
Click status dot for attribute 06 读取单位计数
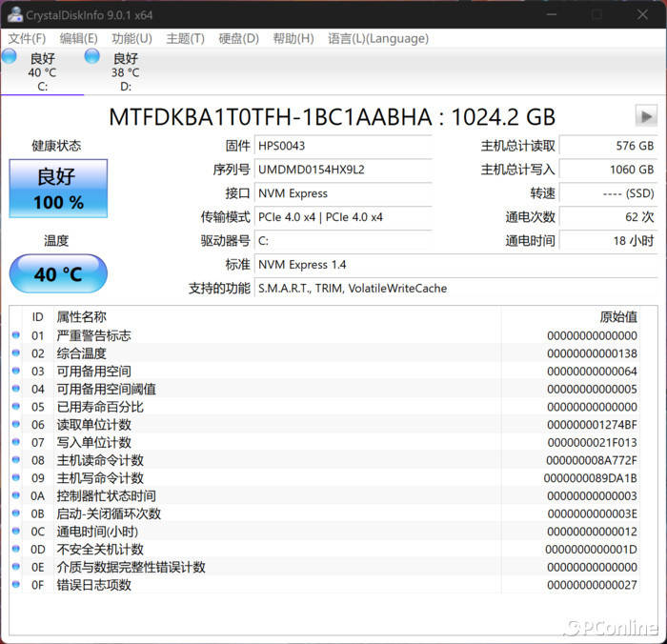pyautogui.click(x=16, y=424)
